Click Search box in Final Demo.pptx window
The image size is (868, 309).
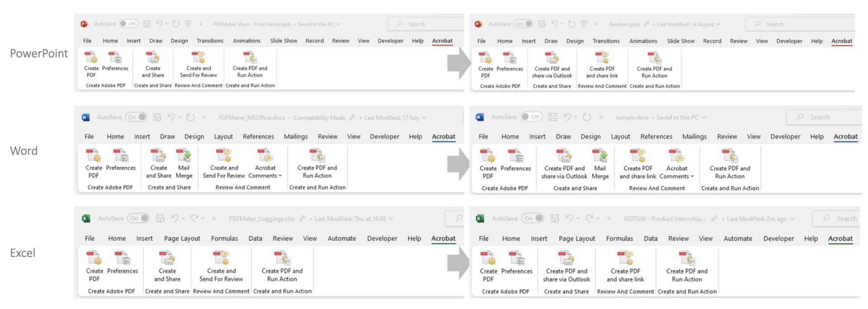click(x=425, y=24)
